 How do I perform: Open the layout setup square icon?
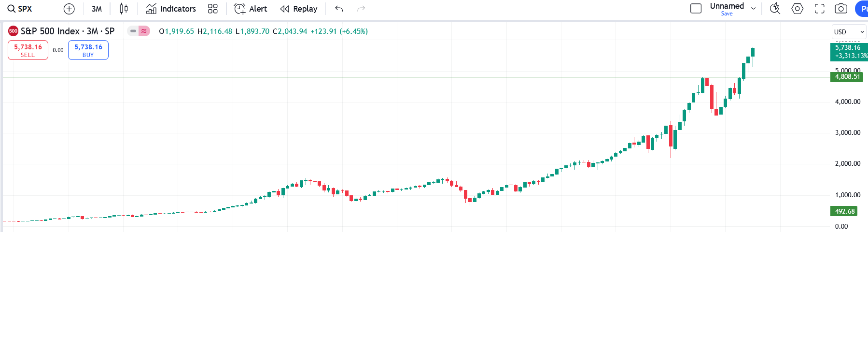pyautogui.click(x=696, y=9)
